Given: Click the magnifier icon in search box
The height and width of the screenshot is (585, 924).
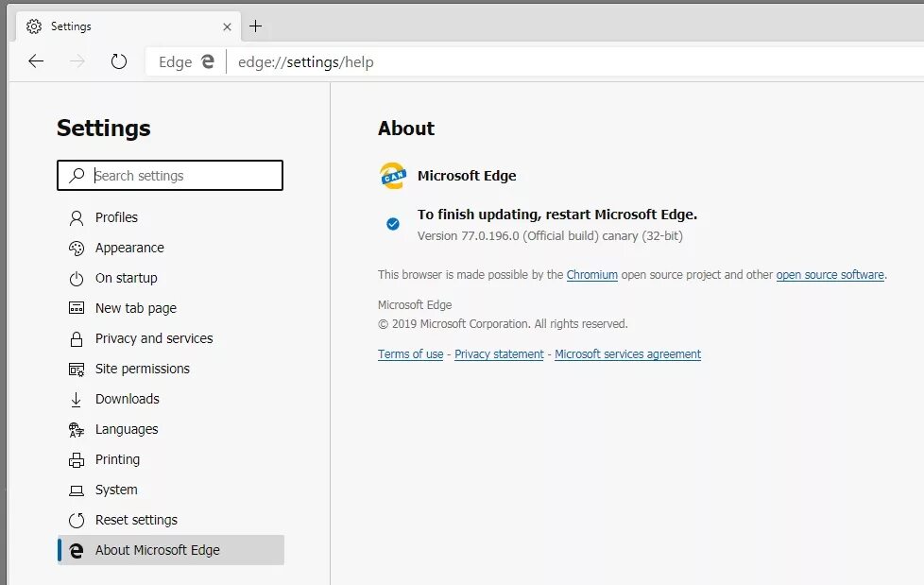Looking at the screenshot, I should click(x=77, y=175).
